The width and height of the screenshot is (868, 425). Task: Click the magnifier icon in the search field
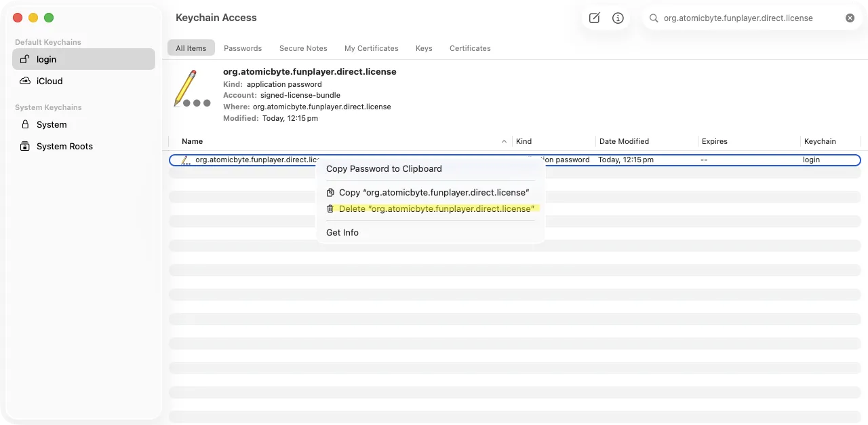coord(654,18)
